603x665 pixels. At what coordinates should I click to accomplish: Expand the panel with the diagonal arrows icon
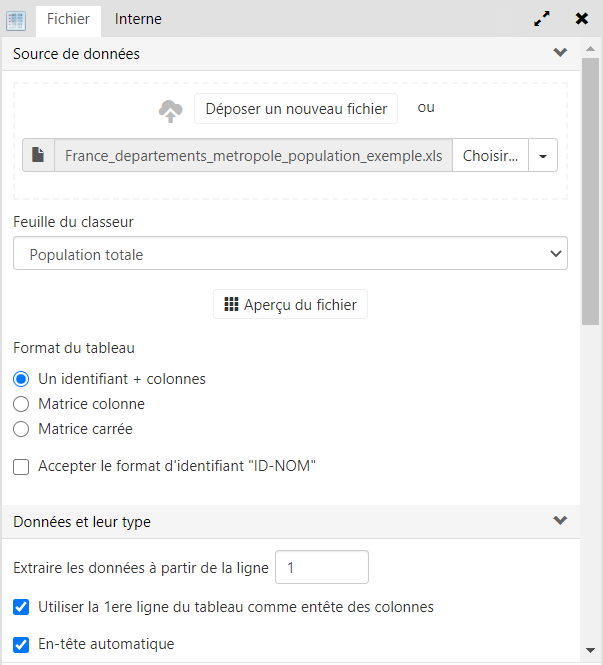(541, 19)
